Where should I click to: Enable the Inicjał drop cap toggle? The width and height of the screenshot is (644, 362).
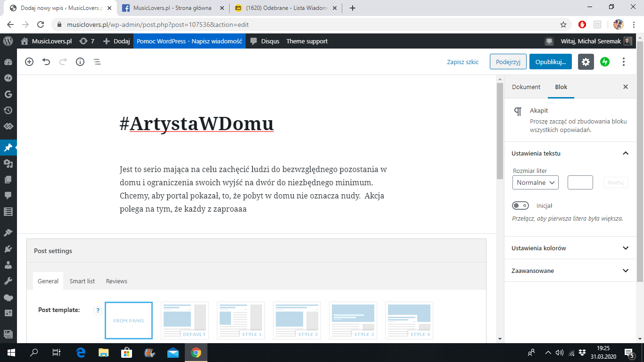coord(521,206)
